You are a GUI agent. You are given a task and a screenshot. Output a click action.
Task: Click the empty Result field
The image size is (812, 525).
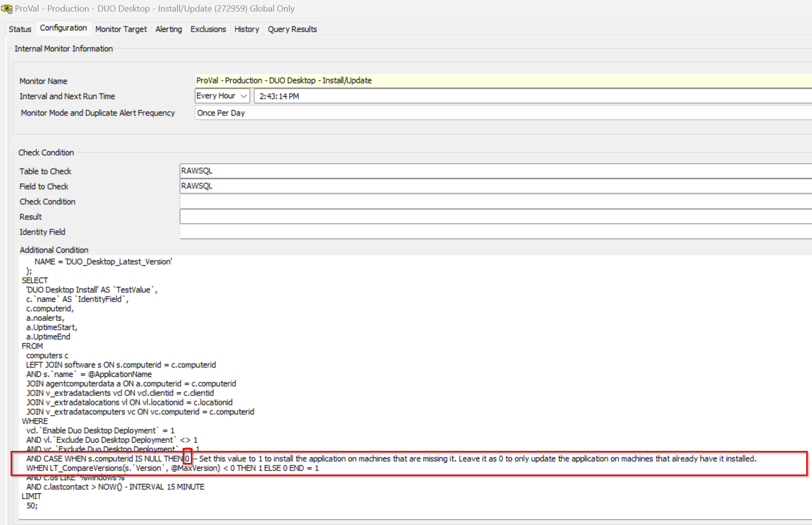[x=496, y=217]
